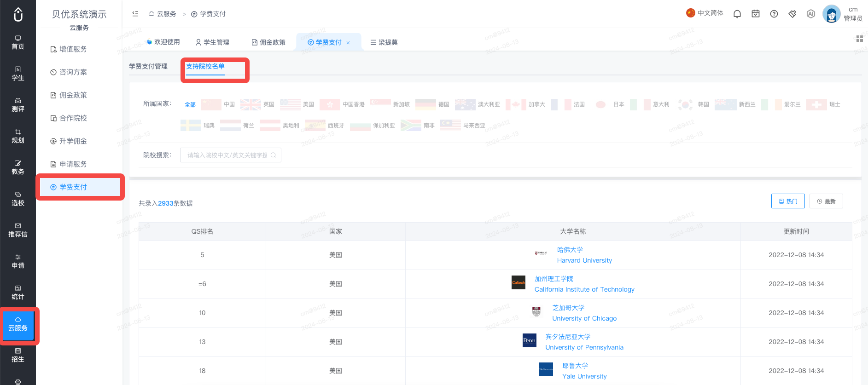Open the 中文简体 language selector
Viewport: 868px width, 385px height.
[x=705, y=13]
